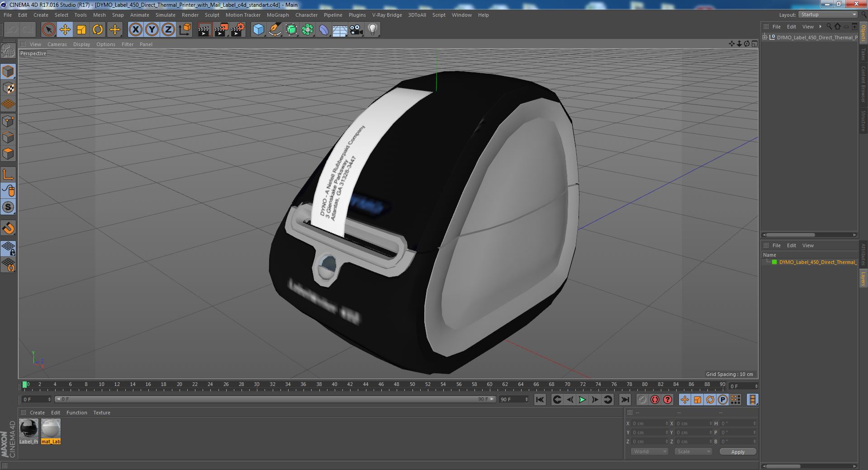This screenshot has height=470, width=868.
Task: Go to start of animation
Action: pos(540,399)
